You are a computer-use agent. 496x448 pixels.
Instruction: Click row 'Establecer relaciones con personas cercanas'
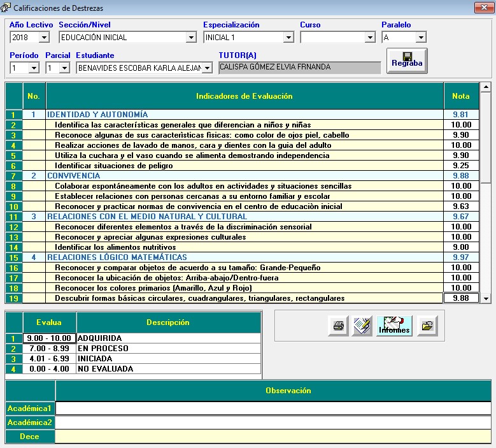coord(244,196)
